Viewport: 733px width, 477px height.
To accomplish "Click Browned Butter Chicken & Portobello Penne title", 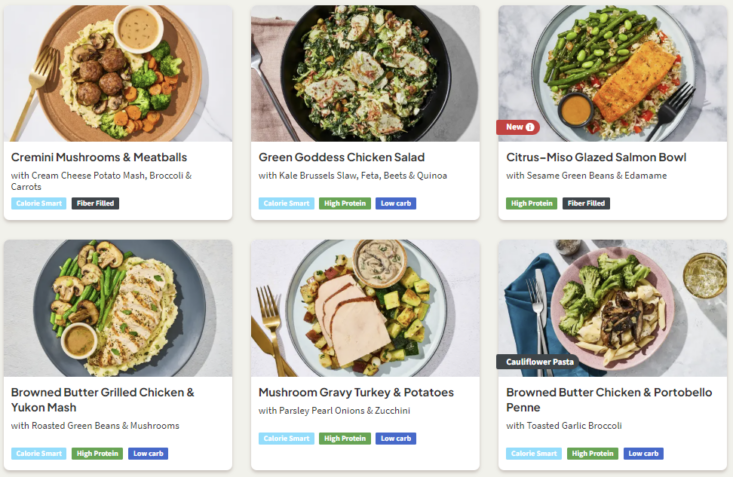I will pos(609,400).
